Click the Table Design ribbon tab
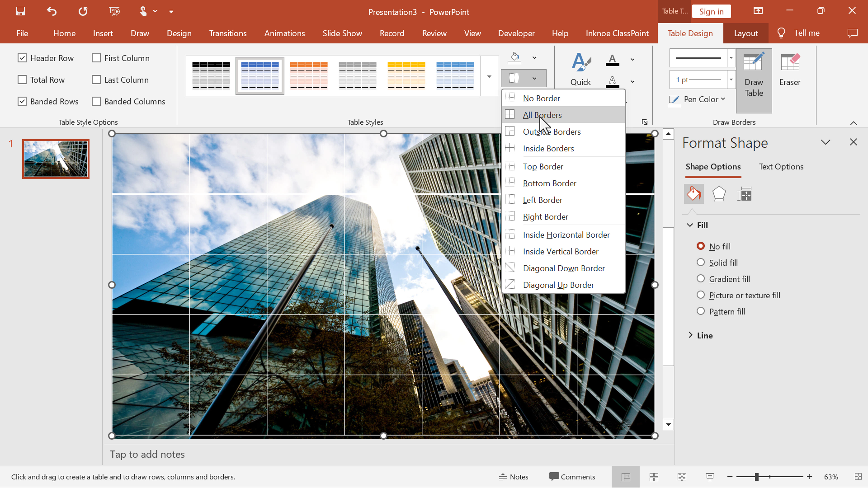The height and width of the screenshot is (488, 868). 690,33
